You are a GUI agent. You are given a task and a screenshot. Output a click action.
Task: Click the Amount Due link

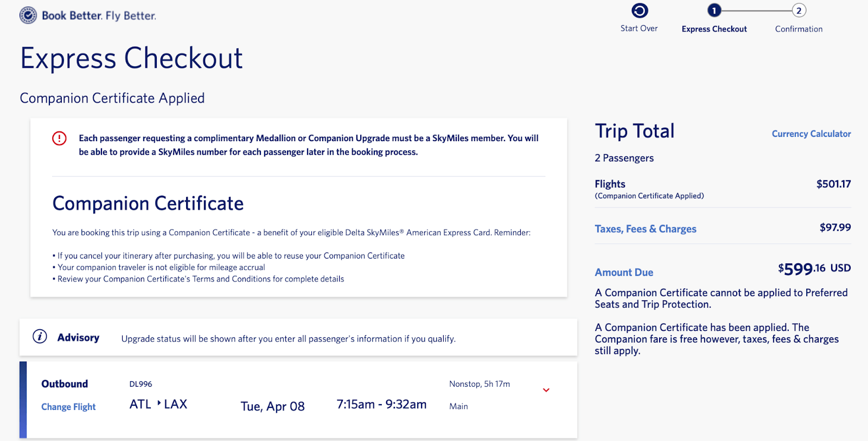pos(624,273)
